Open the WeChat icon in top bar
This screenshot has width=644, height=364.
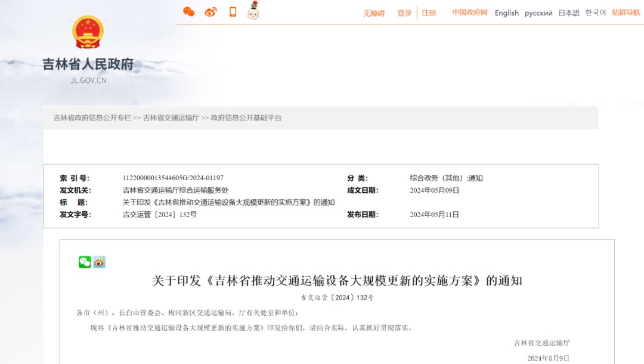[x=188, y=12]
